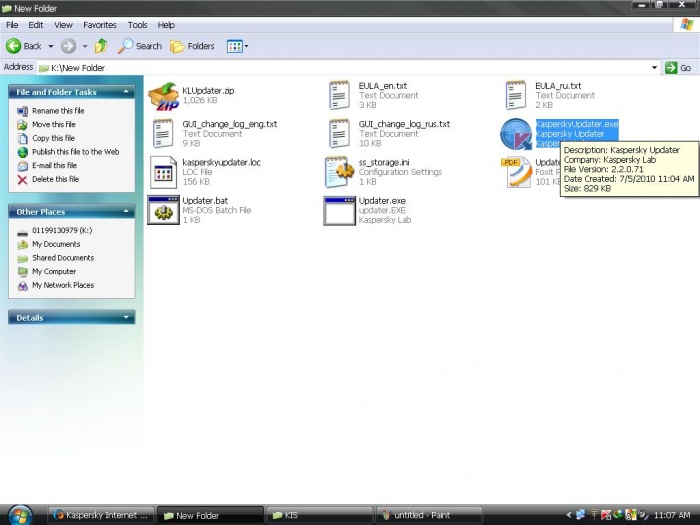This screenshot has height=525, width=700.
Task: Click the Start button orb
Action: [x=19, y=515]
